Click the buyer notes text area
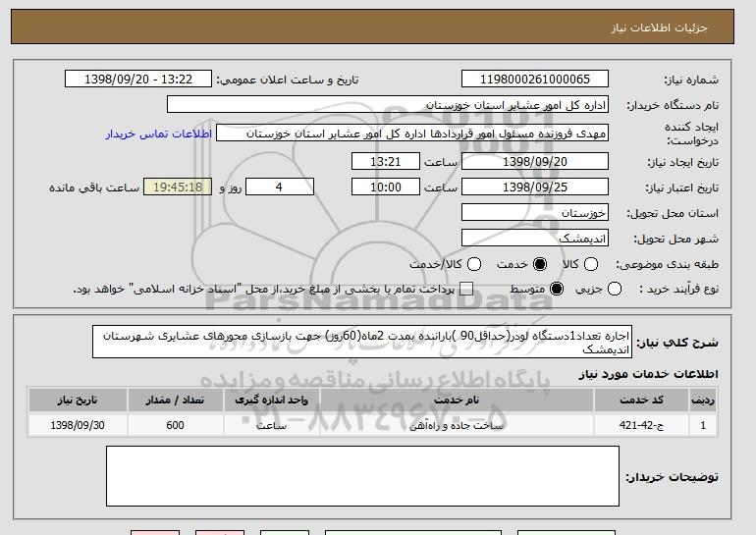The width and height of the screenshot is (756, 535). click(x=362, y=476)
